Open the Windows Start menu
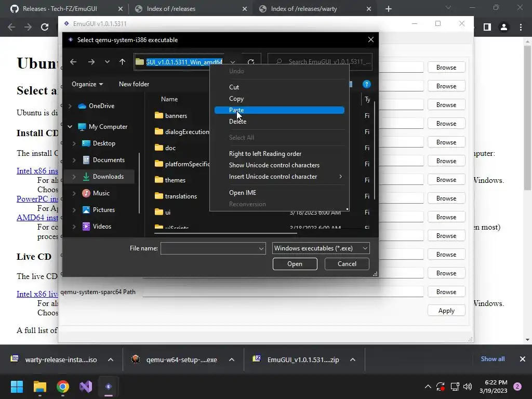The image size is (532, 399). tap(17, 387)
